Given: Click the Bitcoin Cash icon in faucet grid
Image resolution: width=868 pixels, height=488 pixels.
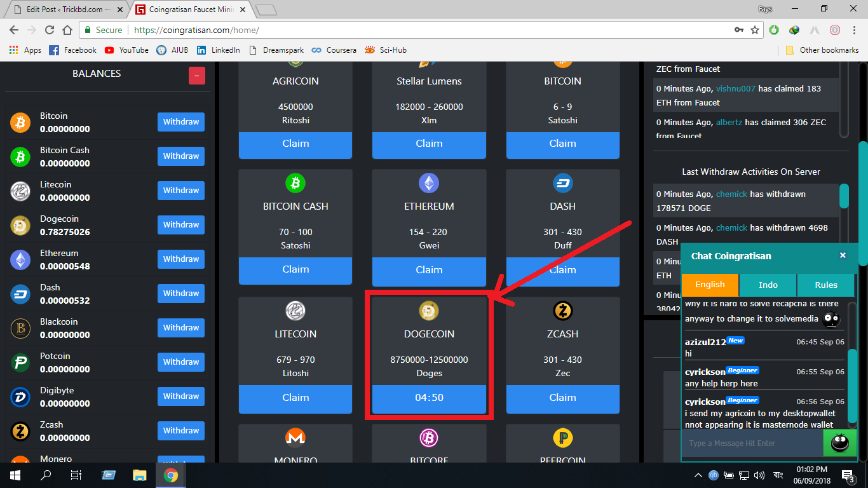Looking at the screenshot, I should [295, 184].
